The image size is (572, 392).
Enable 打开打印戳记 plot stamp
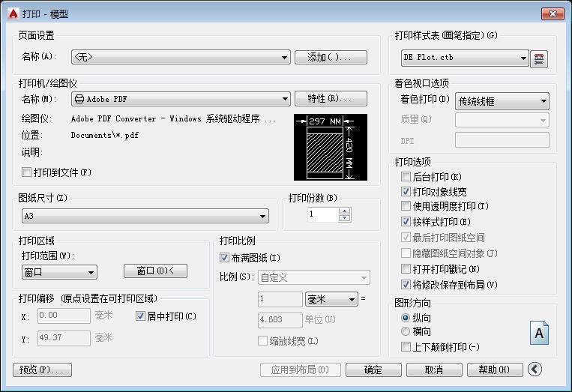pos(406,269)
